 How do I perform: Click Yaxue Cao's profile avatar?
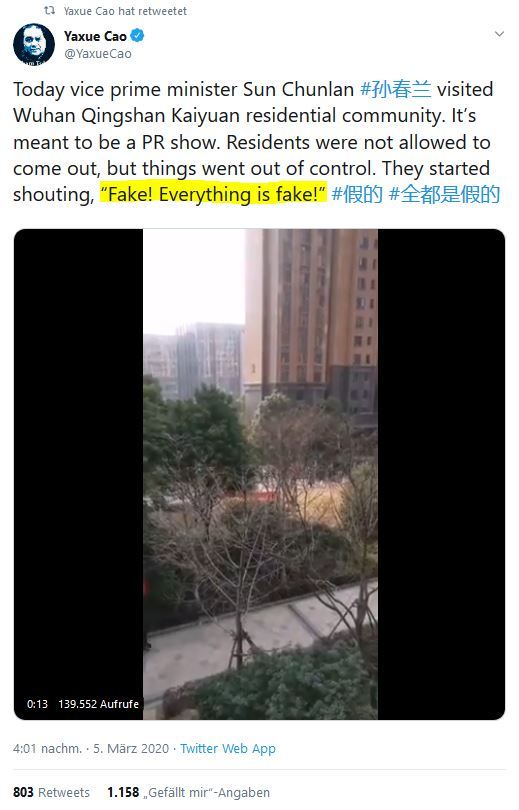pyautogui.click(x=34, y=44)
